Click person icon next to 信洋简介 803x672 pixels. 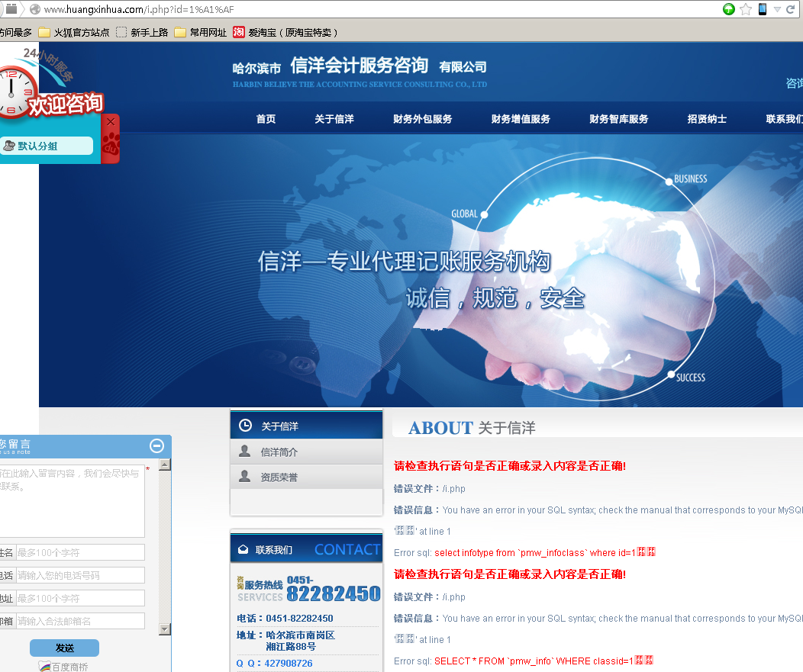click(245, 451)
